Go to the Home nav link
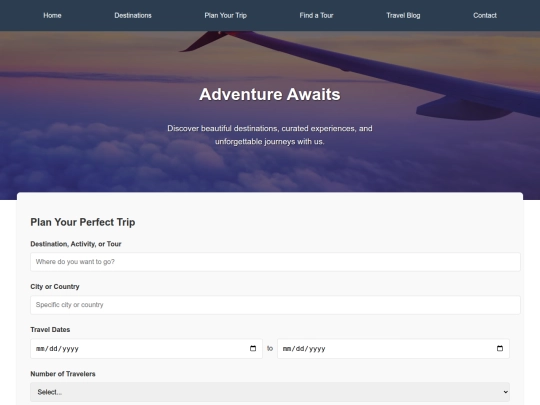Screen dimensions: 540x405 click(x=52, y=15)
